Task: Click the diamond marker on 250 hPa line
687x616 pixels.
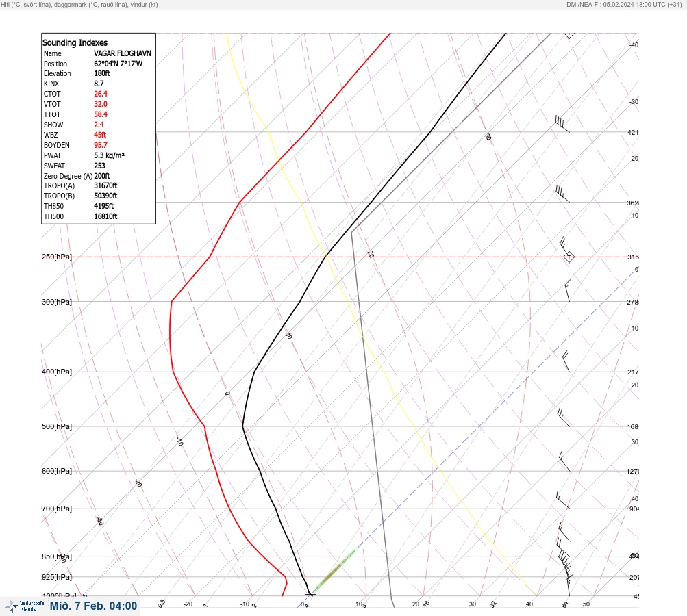Action: (569, 257)
